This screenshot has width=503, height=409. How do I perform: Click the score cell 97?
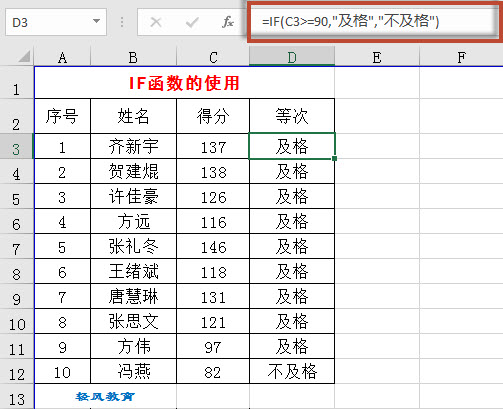coord(213,346)
